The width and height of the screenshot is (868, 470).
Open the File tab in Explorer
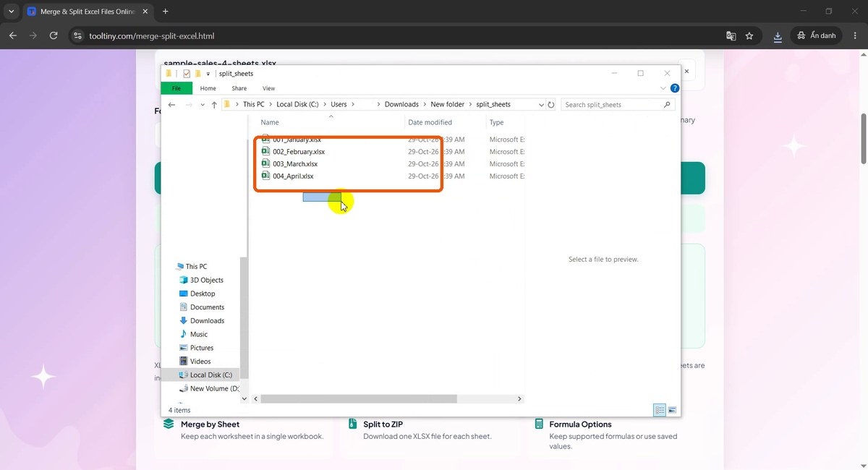tap(176, 88)
